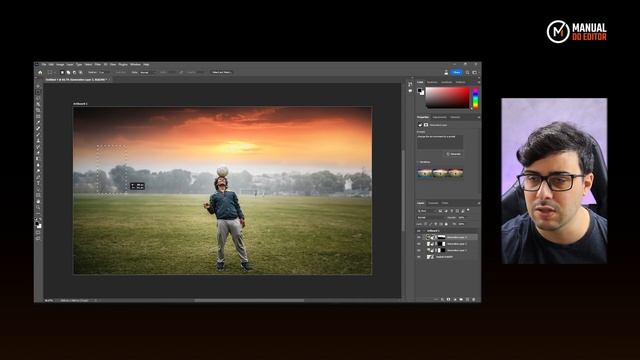This screenshot has height=360, width=640.
Task: Click the Home icon in options bar
Action: (x=40, y=72)
